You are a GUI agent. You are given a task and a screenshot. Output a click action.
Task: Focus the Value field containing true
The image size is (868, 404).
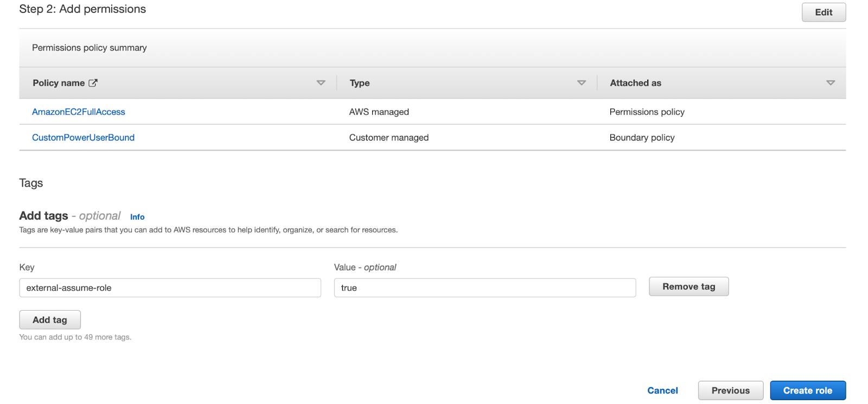point(484,288)
